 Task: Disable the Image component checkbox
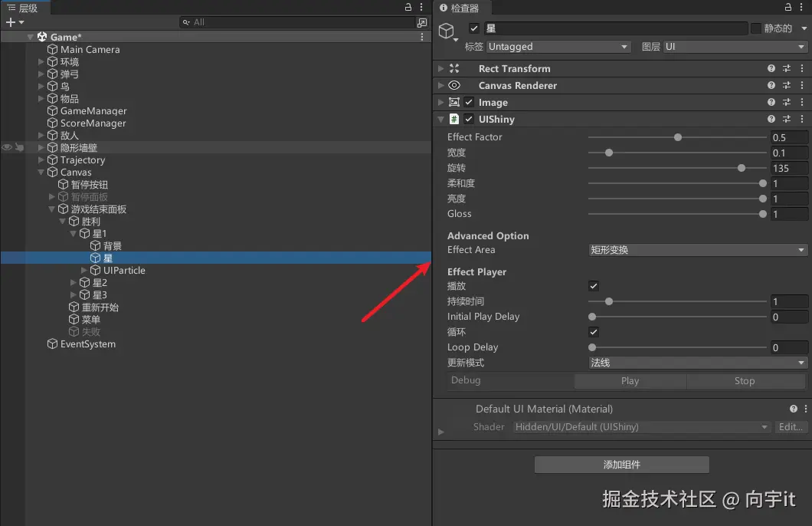[x=469, y=102]
